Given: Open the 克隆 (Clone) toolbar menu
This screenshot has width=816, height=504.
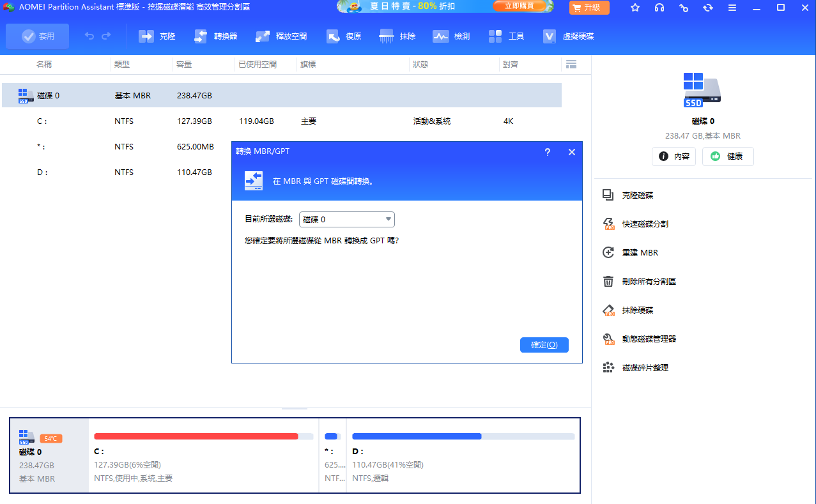Looking at the screenshot, I should (157, 36).
